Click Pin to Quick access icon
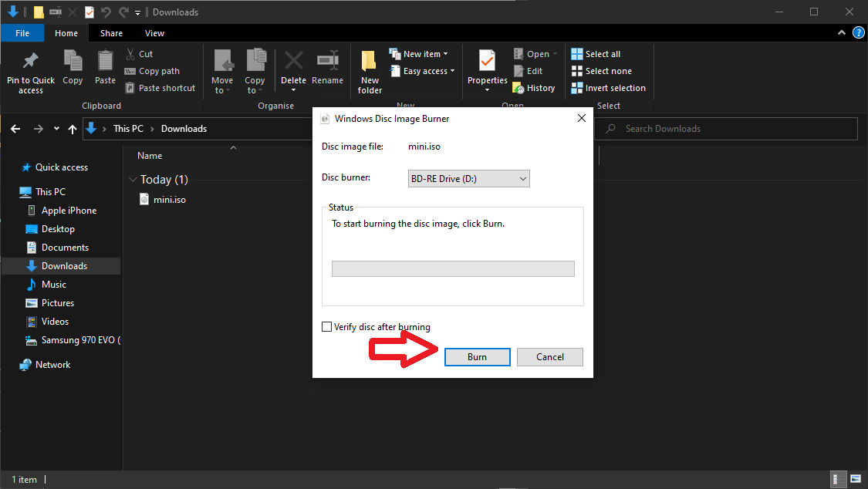The width and height of the screenshot is (868, 489). 30,72
